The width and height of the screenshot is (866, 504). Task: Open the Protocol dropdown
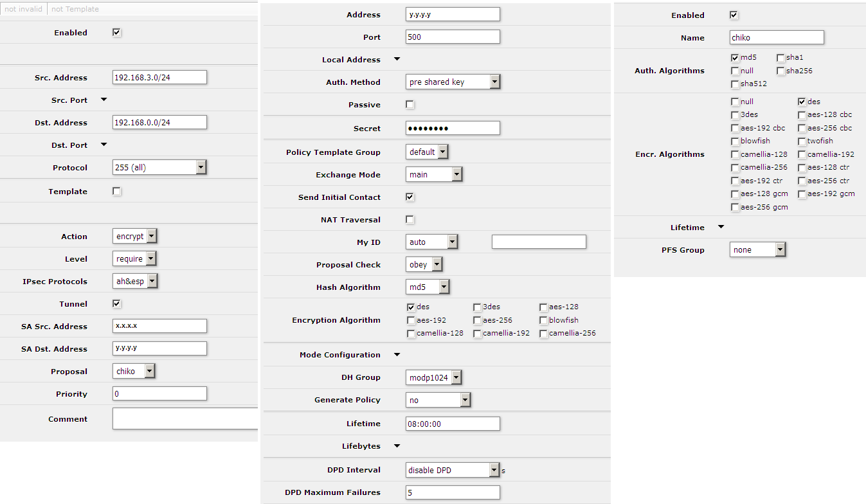(x=201, y=168)
